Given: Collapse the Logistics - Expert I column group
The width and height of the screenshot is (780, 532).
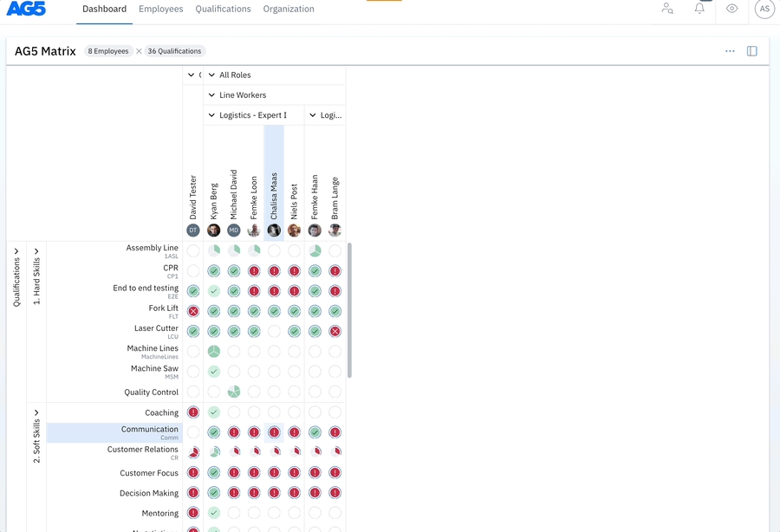Looking at the screenshot, I should [211, 115].
